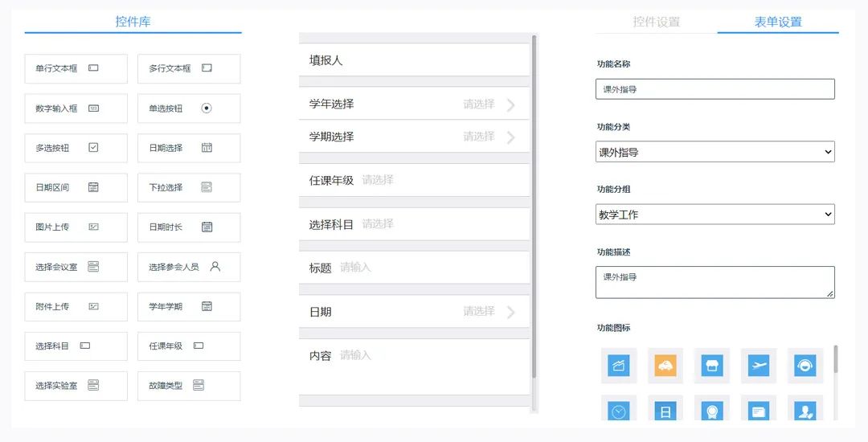Add the 多行文本框 widget
Viewport: 868px width, 442px height.
pos(189,68)
